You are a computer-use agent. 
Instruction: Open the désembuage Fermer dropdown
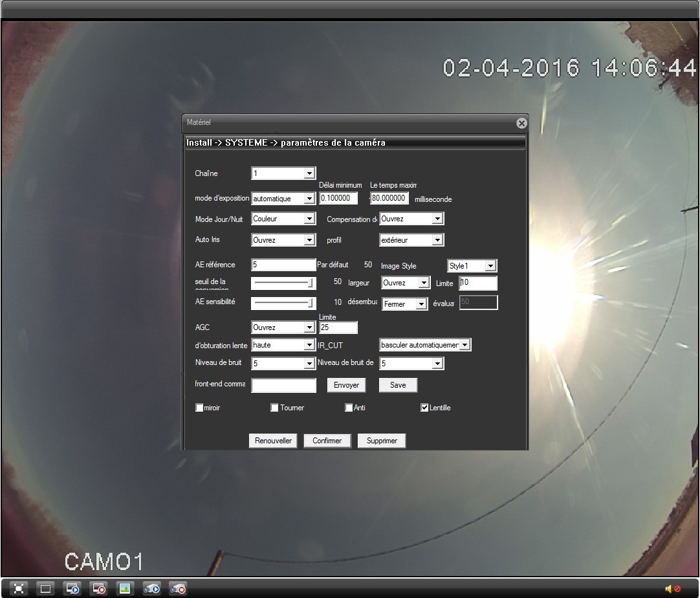[x=405, y=304]
